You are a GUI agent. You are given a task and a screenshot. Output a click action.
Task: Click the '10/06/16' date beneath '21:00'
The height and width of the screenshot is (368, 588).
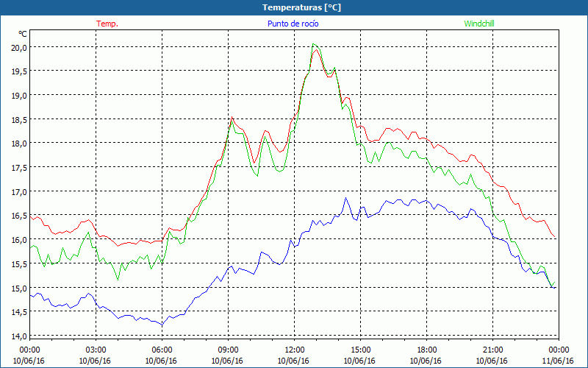pyautogui.click(x=492, y=361)
